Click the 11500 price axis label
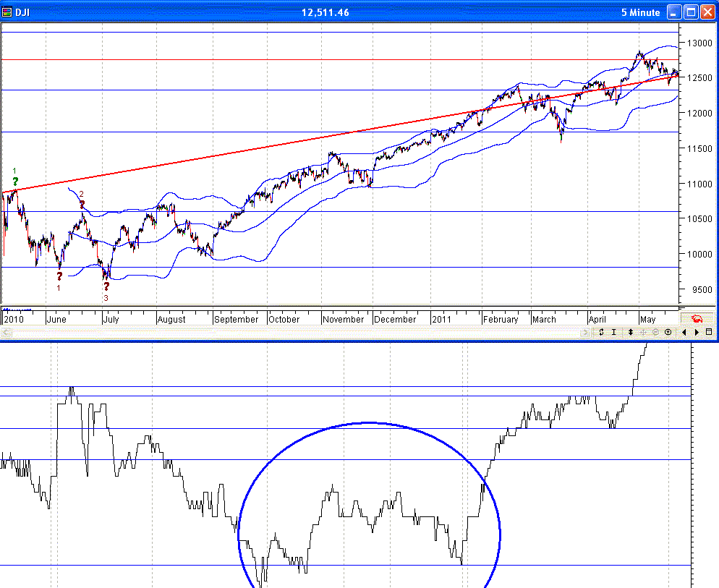Viewport: 719px width, 588px height. (699, 148)
